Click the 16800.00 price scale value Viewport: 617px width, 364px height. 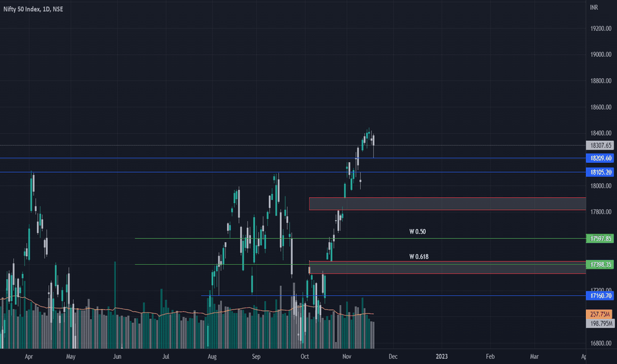click(x=601, y=343)
